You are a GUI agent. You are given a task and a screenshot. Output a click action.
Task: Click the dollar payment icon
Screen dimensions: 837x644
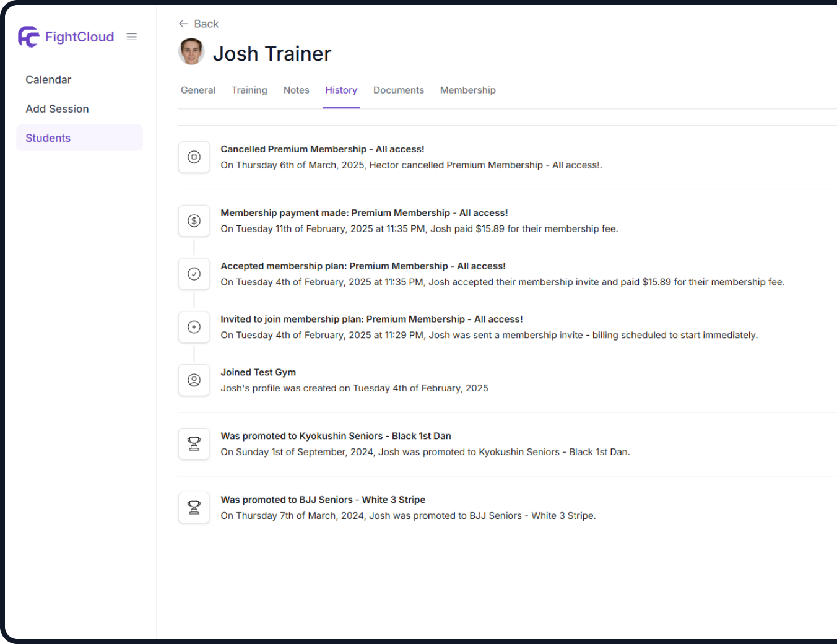(x=194, y=221)
